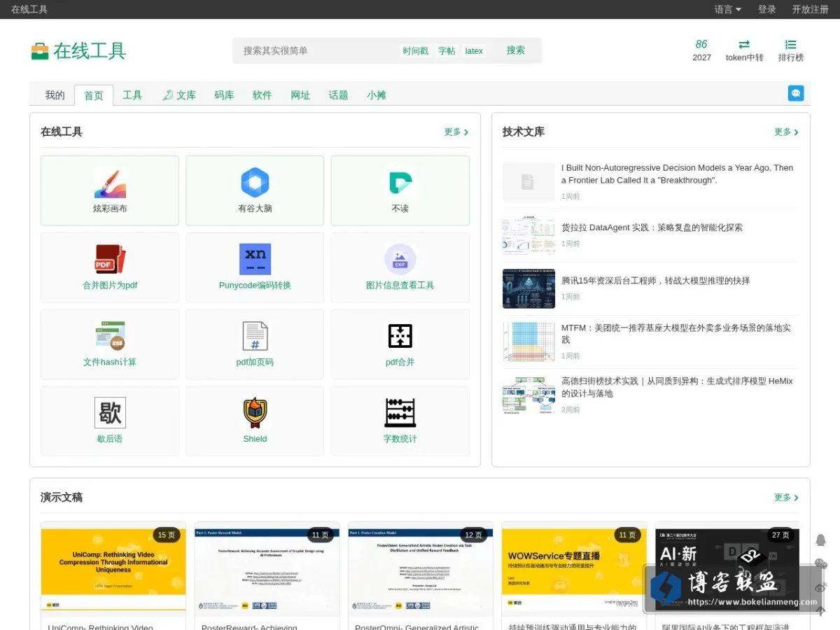Image resolution: width=840 pixels, height=630 pixels.
Task: Switch to the 工具 tab
Action: pos(132,95)
